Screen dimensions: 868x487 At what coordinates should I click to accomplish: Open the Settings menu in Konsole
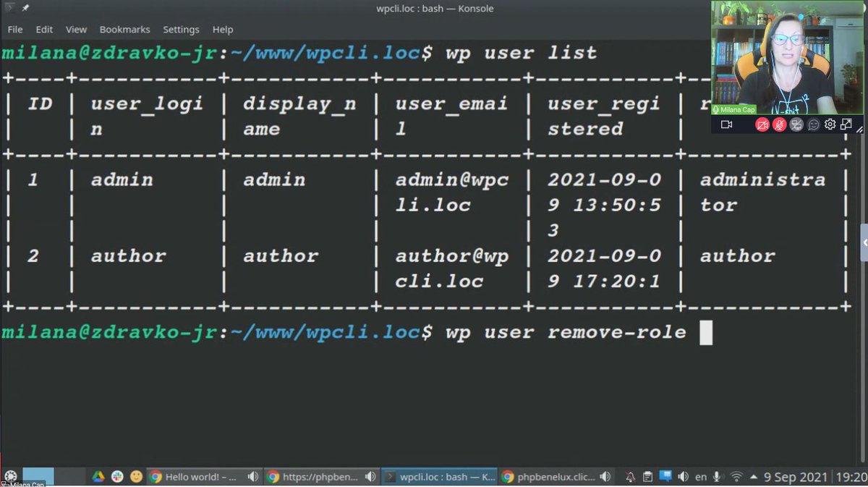(181, 29)
